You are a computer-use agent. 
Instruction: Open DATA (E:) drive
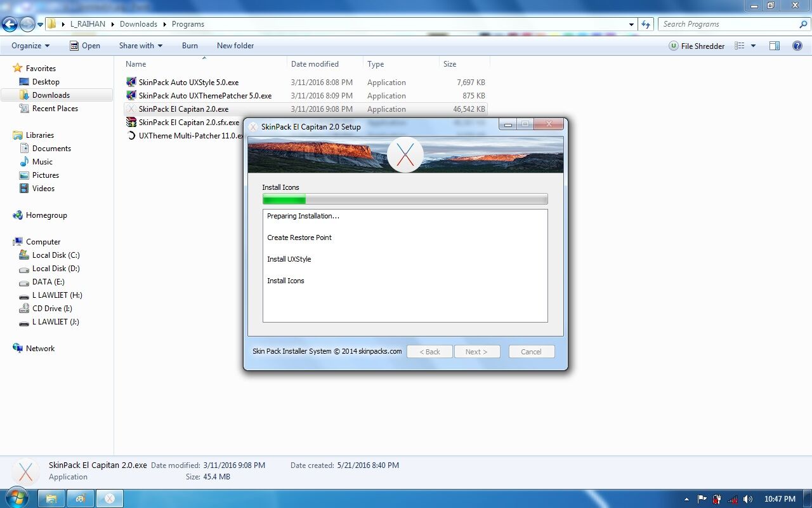(48, 282)
